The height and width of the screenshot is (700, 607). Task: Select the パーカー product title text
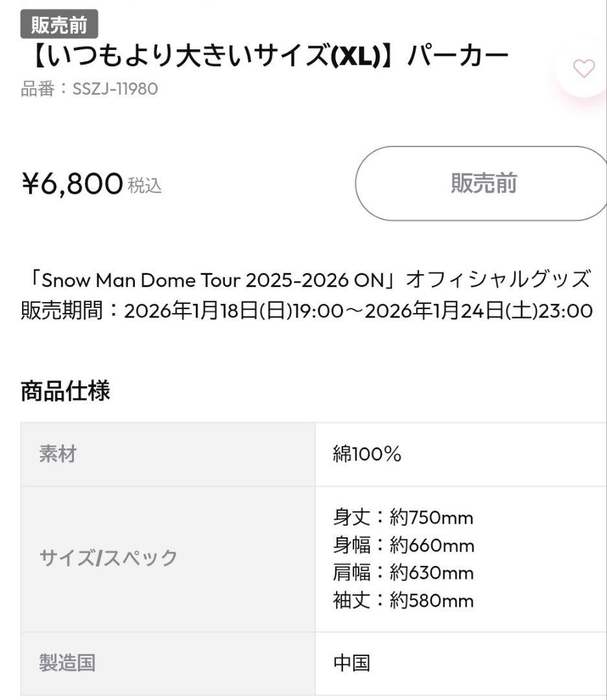pyautogui.click(x=264, y=58)
